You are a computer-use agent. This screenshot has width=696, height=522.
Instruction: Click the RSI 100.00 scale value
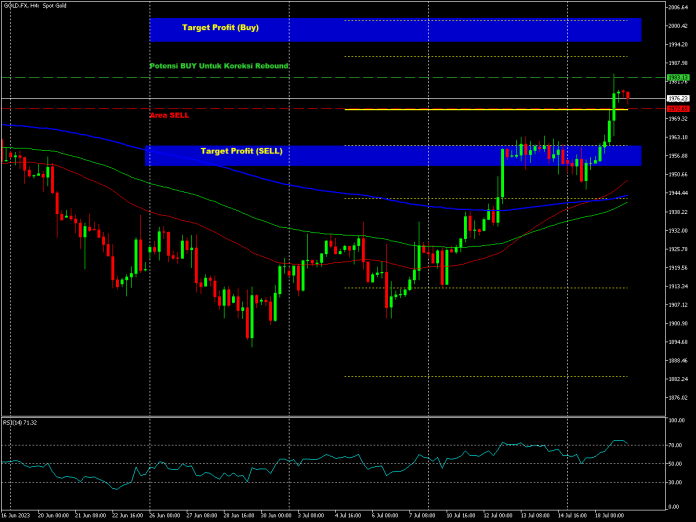pos(676,420)
